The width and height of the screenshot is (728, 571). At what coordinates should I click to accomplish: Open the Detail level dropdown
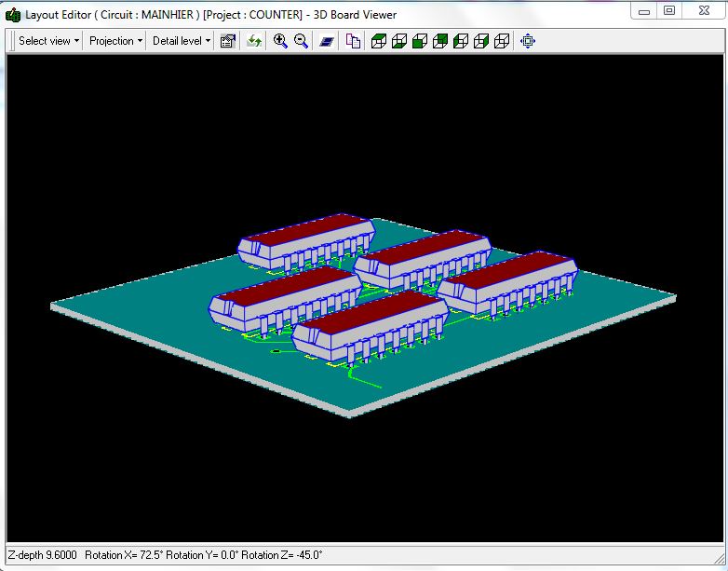182,41
